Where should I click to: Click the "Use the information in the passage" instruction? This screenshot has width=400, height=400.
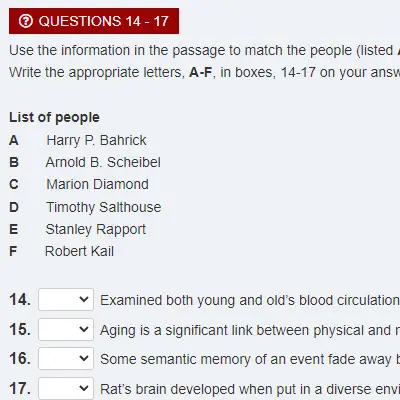pos(204,50)
